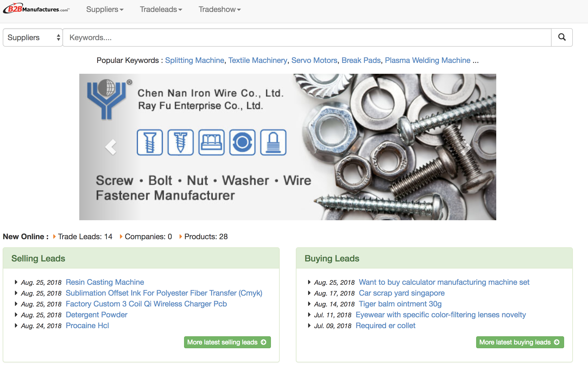Click the Selling Leads panel heading
The image size is (588, 371).
click(x=38, y=258)
